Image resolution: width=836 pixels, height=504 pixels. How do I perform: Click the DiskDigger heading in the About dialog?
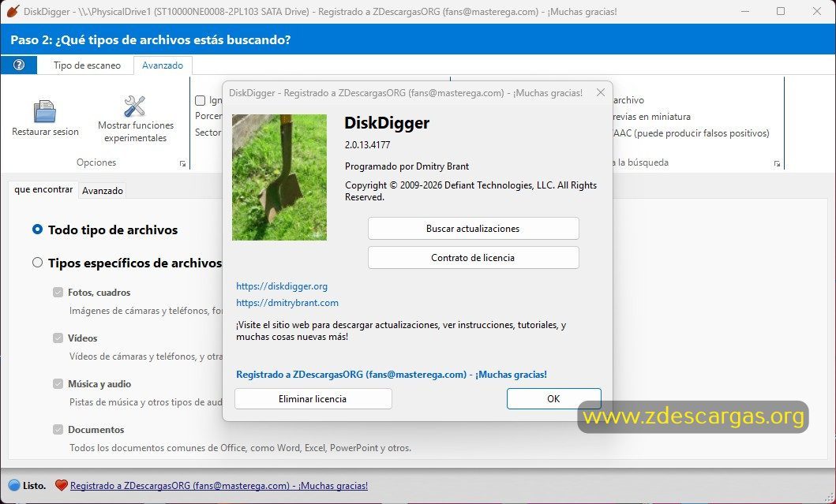pos(387,122)
